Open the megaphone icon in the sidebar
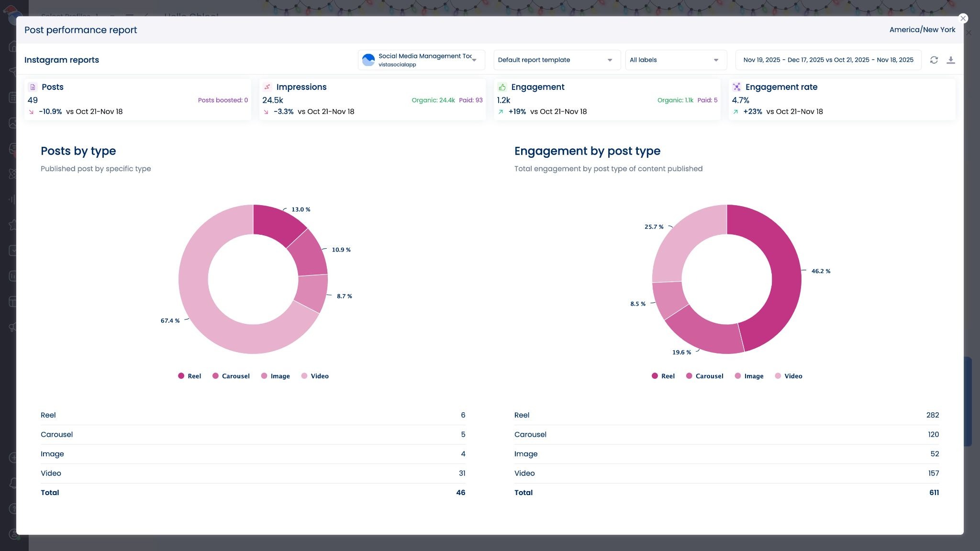The image size is (980, 551). point(13,327)
